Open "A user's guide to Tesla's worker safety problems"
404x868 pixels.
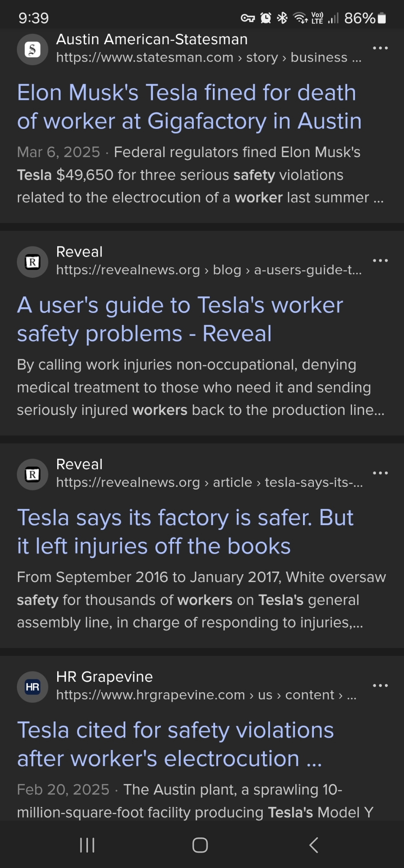tap(180, 319)
